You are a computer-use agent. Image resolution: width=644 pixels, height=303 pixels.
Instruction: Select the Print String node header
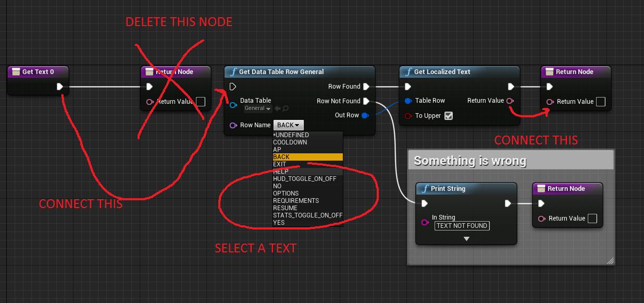point(466,189)
